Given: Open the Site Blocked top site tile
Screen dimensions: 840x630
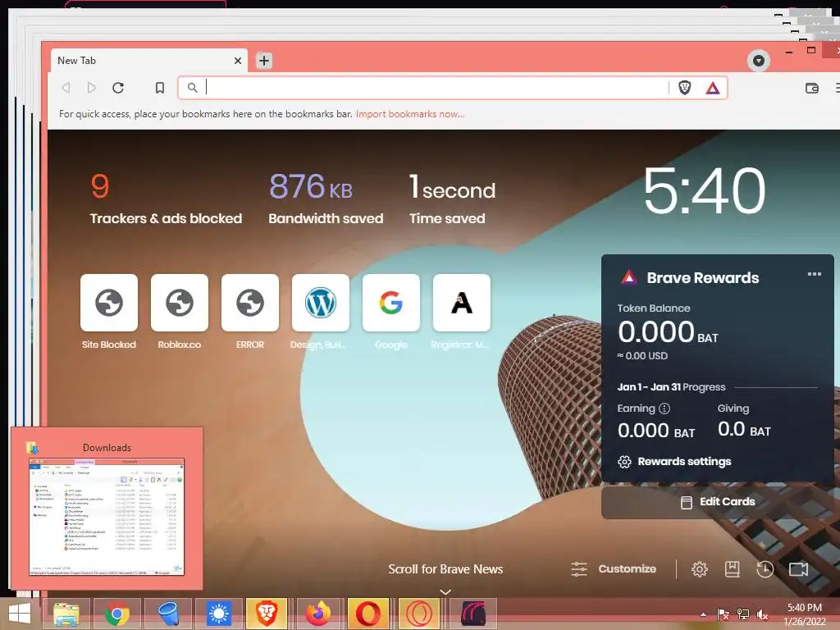Looking at the screenshot, I should 109,303.
